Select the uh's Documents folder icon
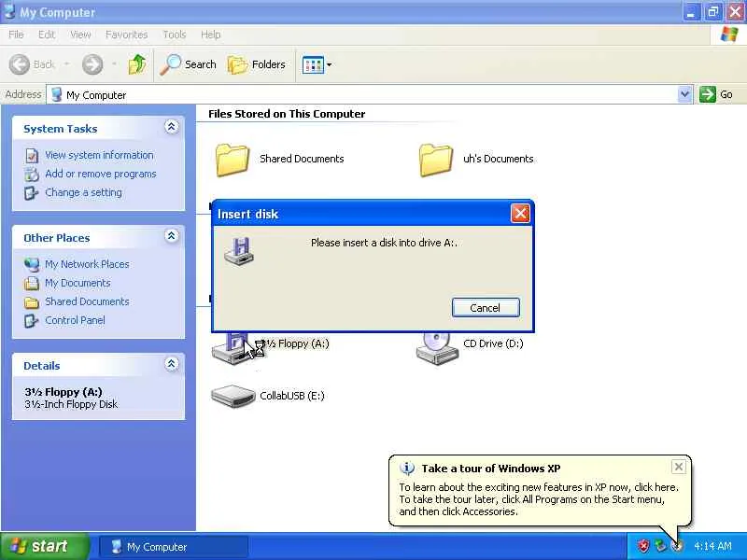The image size is (747, 560). (436, 160)
